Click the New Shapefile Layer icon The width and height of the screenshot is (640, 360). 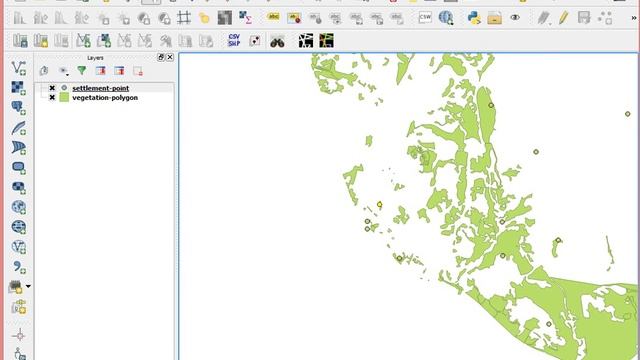16,287
